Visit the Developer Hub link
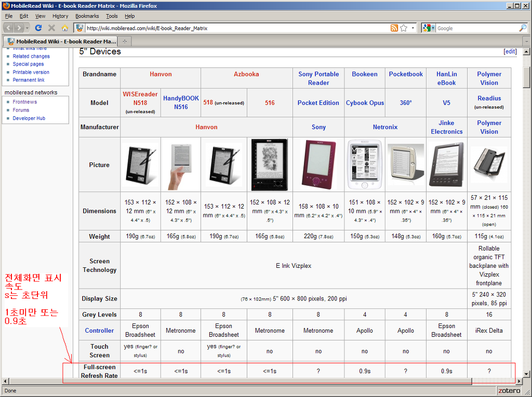This screenshot has width=532, height=397. (29, 118)
